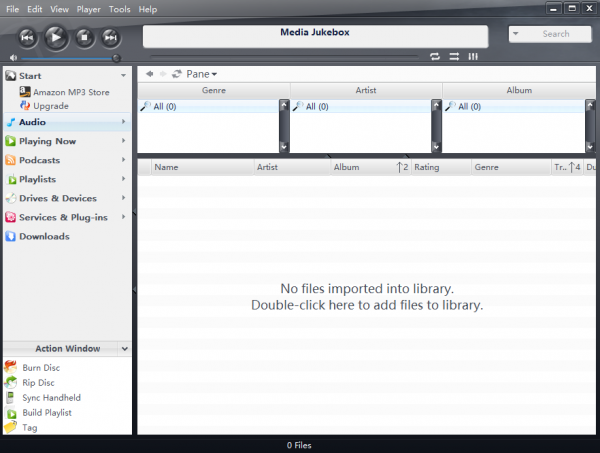Click the Search input field
Viewport: 600px width, 453px height.
(556, 34)
